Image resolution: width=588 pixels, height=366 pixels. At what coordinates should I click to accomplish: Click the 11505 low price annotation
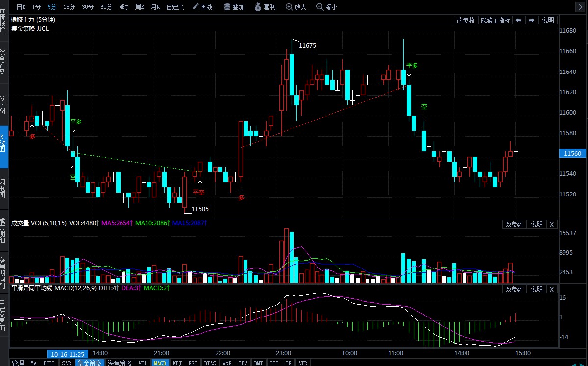[200, 209]
